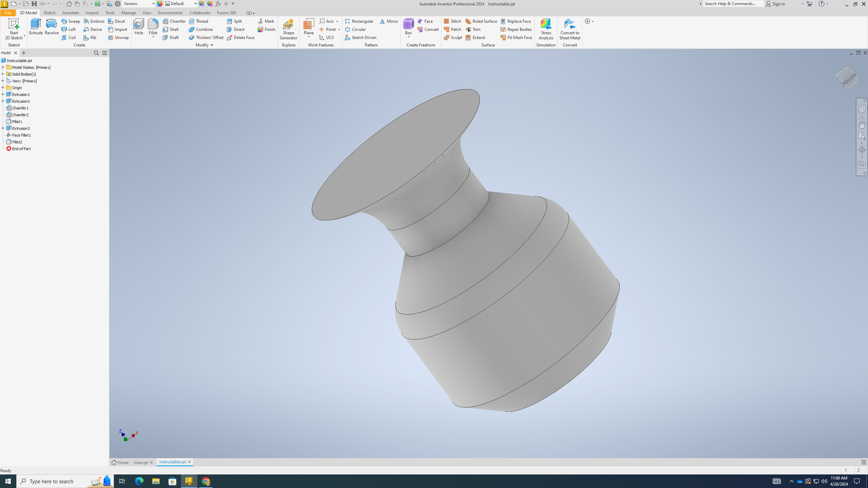Open the Shape Generator
Viewport: 868px width, 488px height.
click(x=288, y=29)
